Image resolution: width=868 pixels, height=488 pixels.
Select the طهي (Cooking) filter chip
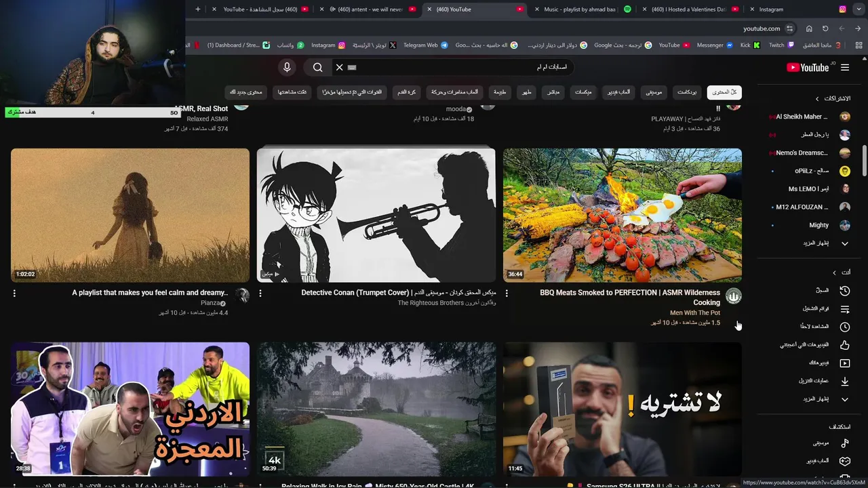[526, 92]
